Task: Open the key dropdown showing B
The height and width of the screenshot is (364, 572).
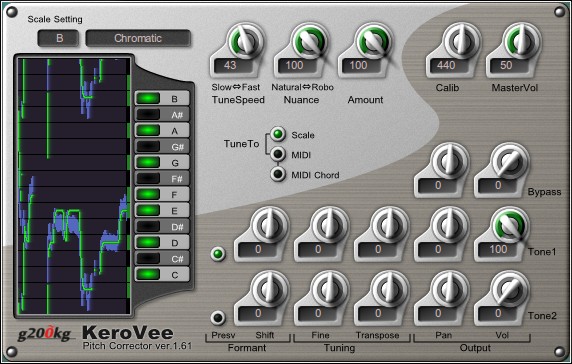Action: tap(58, 38)
